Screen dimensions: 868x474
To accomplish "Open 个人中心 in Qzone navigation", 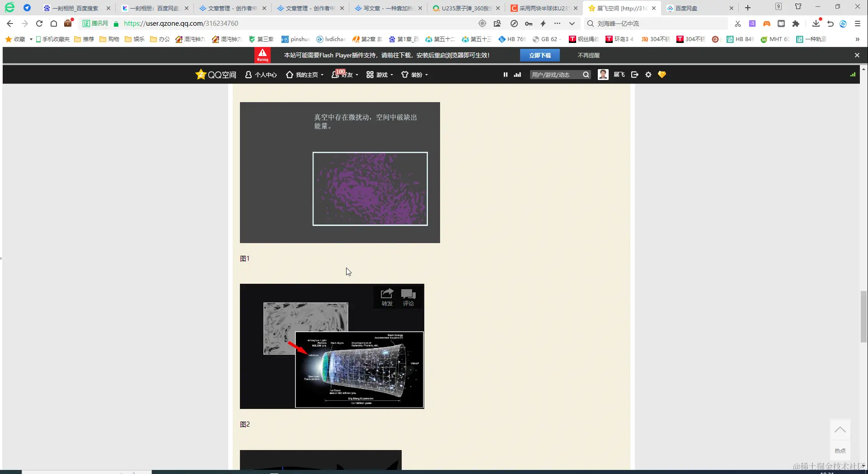I will [261, 75].
